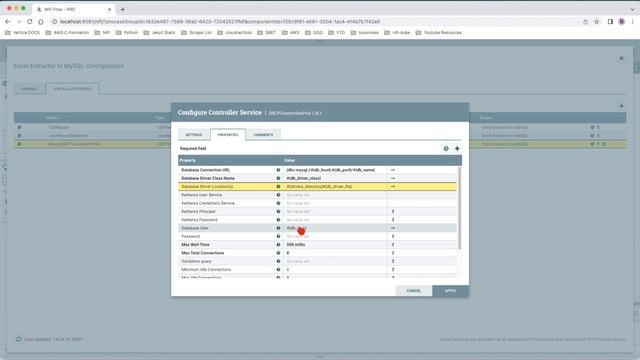Select the Controller Services tab in background
The height and width of the screenshot is (360, 640).
pos(72,89)
